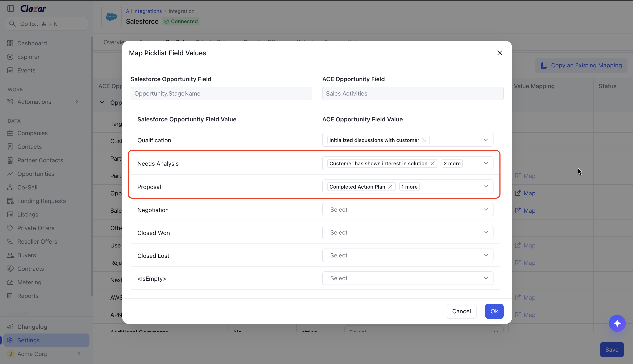The height and width of the screenshot is (364, 633).
Task: Open the <IsEmpty> Select dropdown
Action: pos(408,278)
